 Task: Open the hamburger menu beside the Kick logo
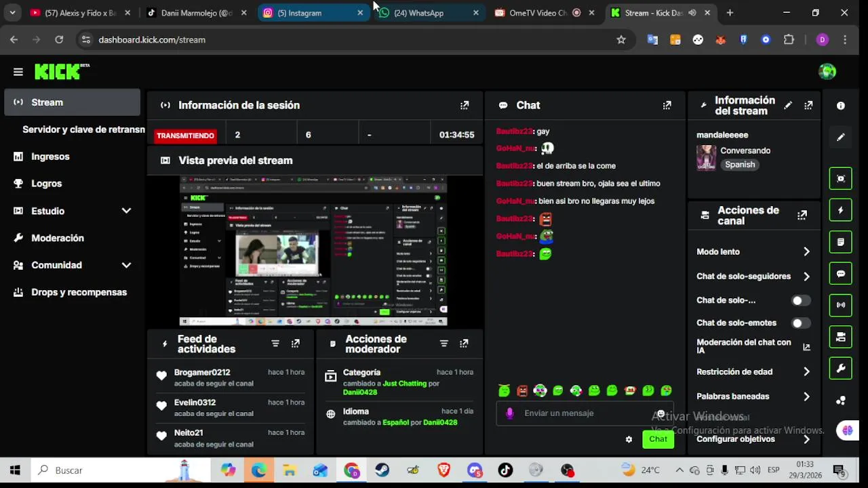(x=18, y=72)
